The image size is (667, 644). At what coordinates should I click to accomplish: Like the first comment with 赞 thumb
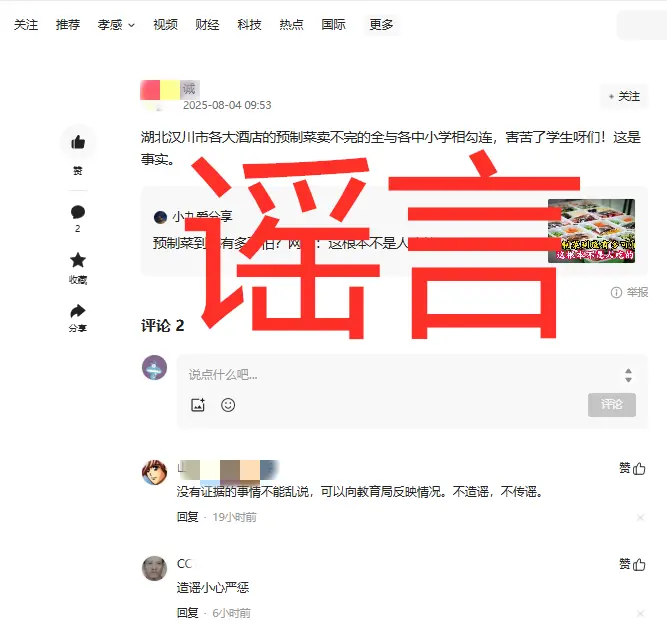[x=632, y=469]
